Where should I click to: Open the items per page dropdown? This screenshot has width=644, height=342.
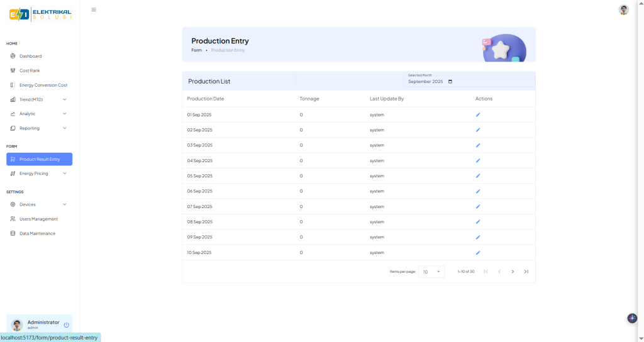431,272
